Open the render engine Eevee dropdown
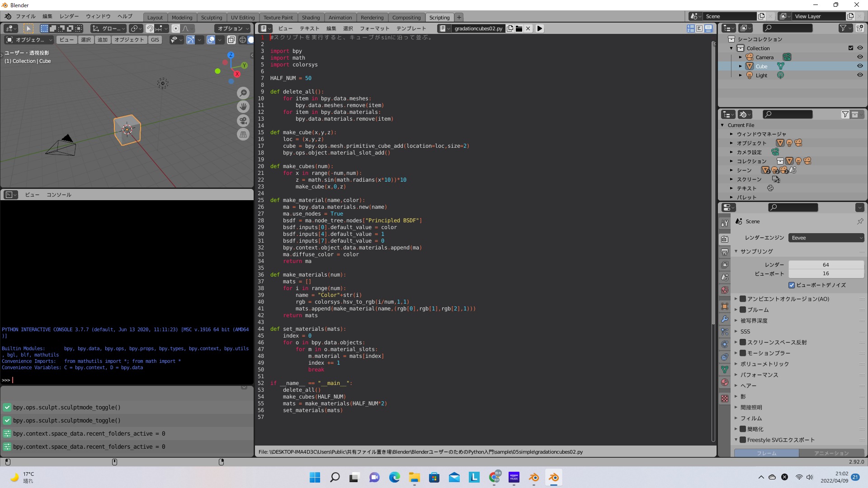This screenshot has height=488, width=868. (x=826, y=238)
